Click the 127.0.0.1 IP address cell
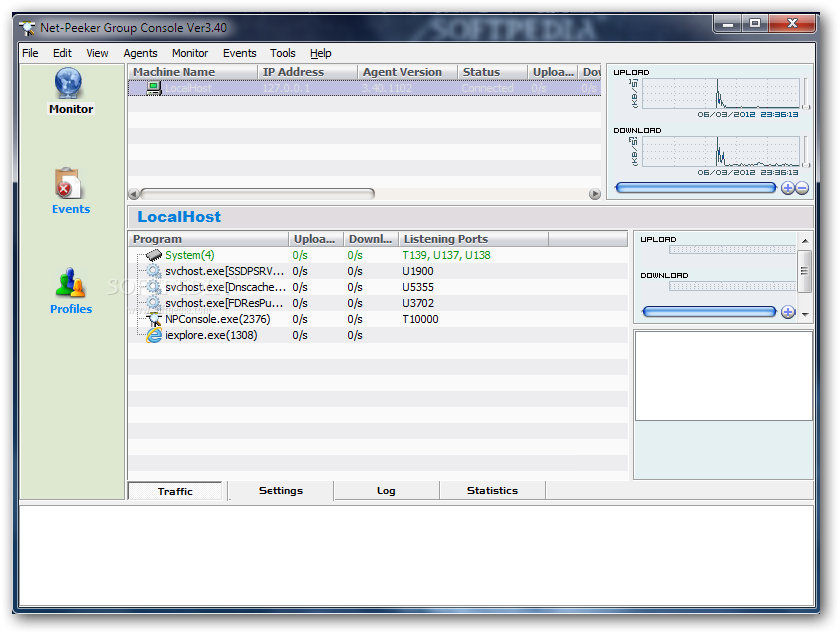 tap(286, 88)
